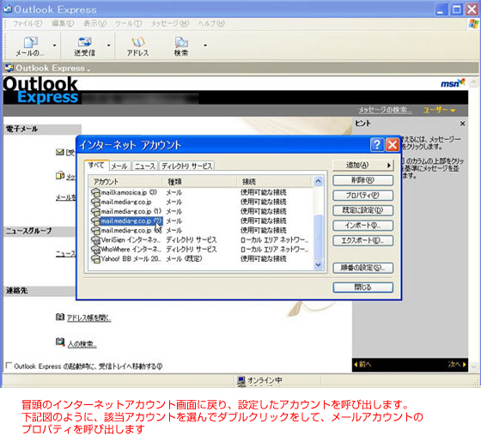This screenshot has width=481, height=448.
Task: Select the mail.kamosica.jp (3) account row
Action: click(202, 192)
